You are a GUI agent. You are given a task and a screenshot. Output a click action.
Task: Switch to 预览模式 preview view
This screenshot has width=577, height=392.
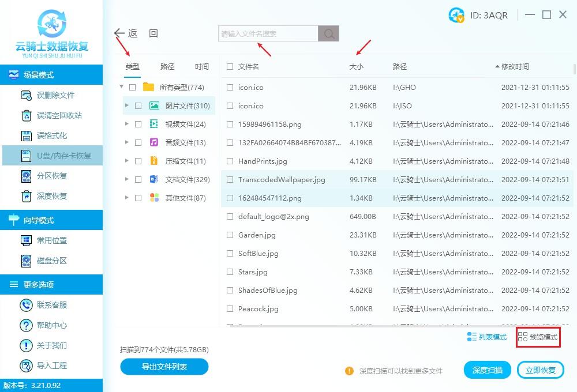click(538, 337)
